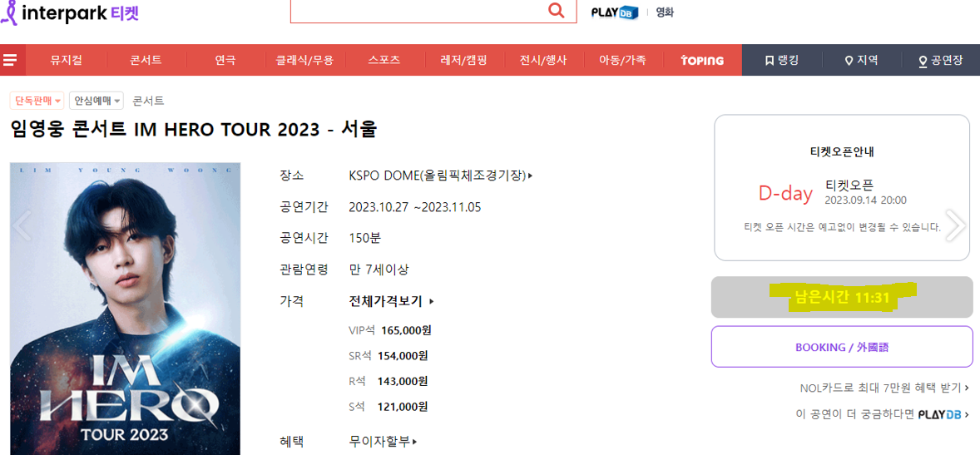Click the S석 121,000원 price
This screenshot has height=455, width=980.
[x=389, y=407]
